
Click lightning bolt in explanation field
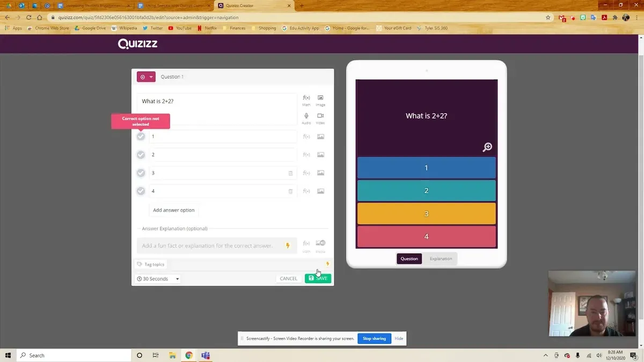coord(288,246)
